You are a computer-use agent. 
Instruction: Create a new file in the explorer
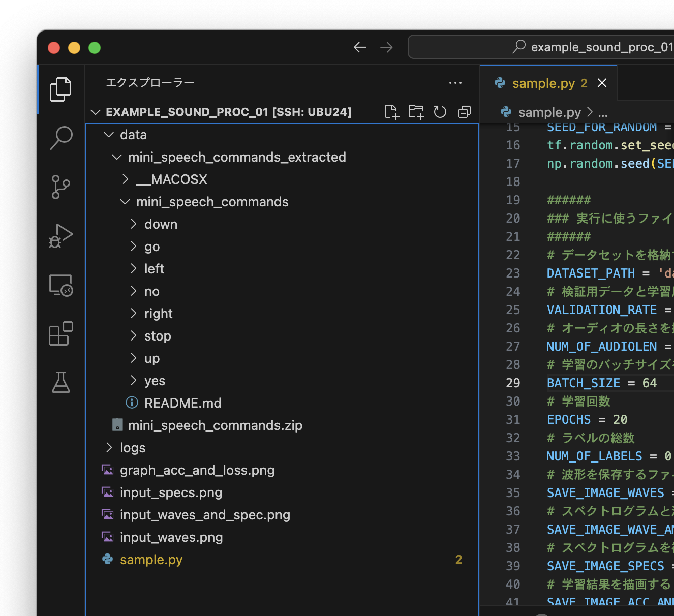click(x=391, y=111)
